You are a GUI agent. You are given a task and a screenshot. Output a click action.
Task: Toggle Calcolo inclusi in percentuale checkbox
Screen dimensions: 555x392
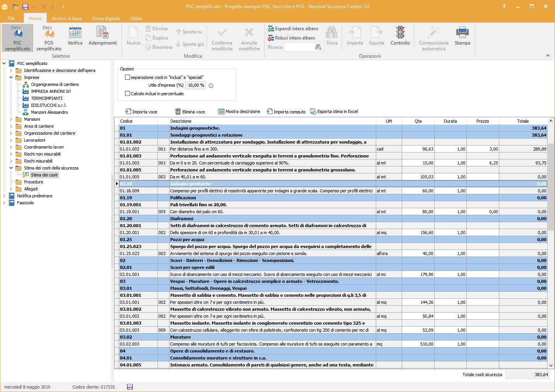point(127,94)
